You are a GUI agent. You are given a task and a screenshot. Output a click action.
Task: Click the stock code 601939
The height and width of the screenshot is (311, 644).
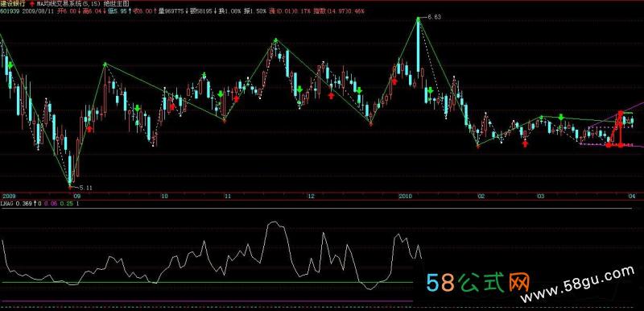[9, 11]
